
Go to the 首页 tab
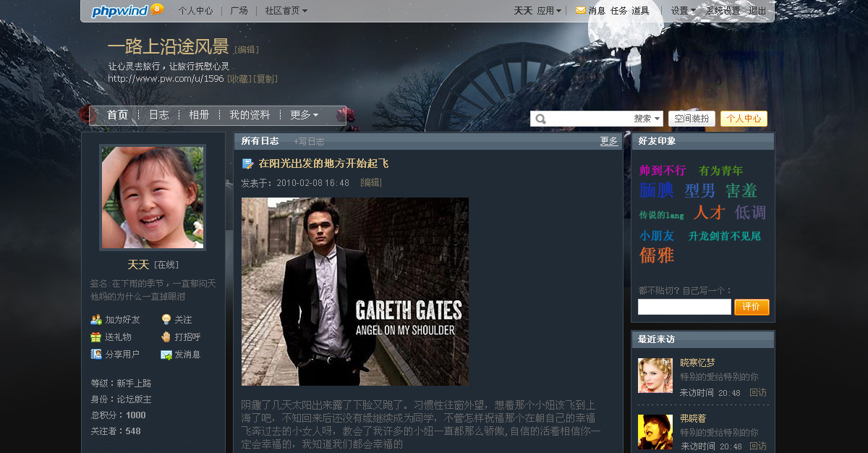tap(117, 115)
